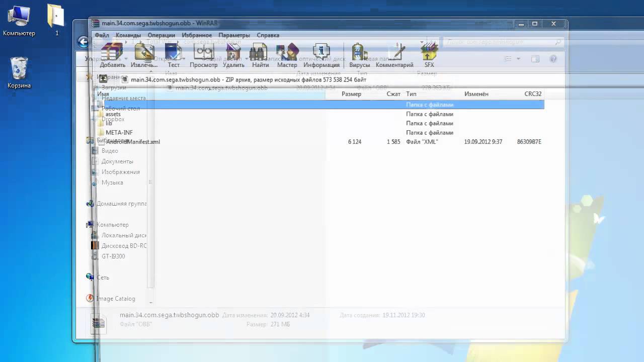Open the Просмотр view tool

coord(203,55)
